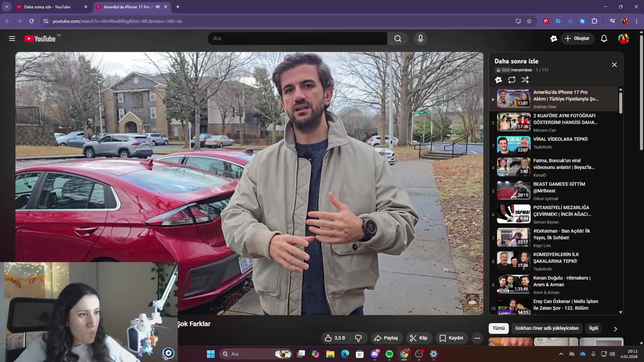Click the search magnifier button

pyautogui.click(x=397, y=38)
